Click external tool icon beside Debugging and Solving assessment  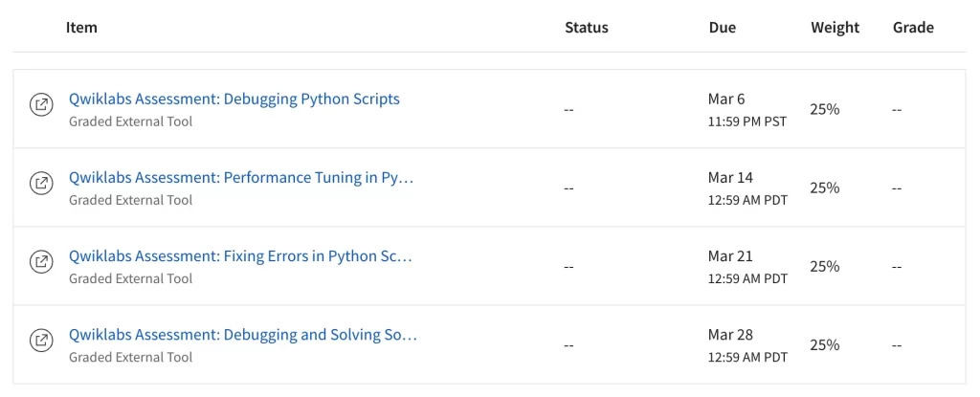pyautogui.click(x=41, y=340)
